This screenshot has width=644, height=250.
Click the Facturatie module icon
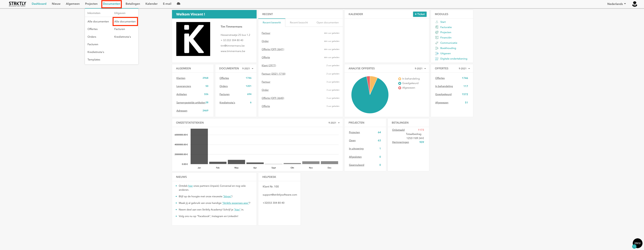[437, 27]
